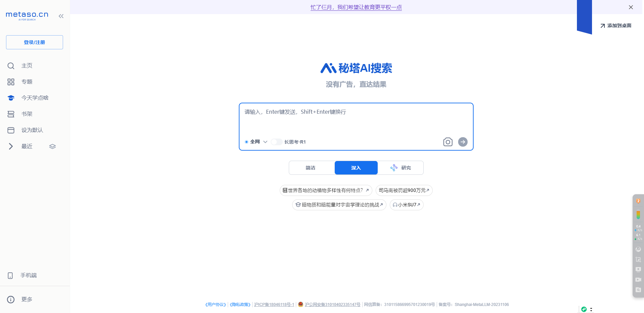Click the orange badge icon in floating toolbar

(x=638, y=201)
